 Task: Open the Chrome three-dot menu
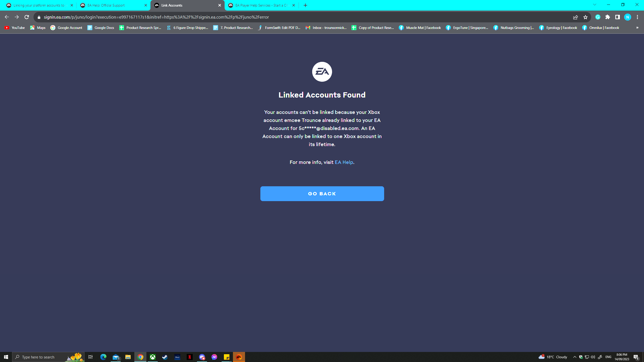click(637, 17)
